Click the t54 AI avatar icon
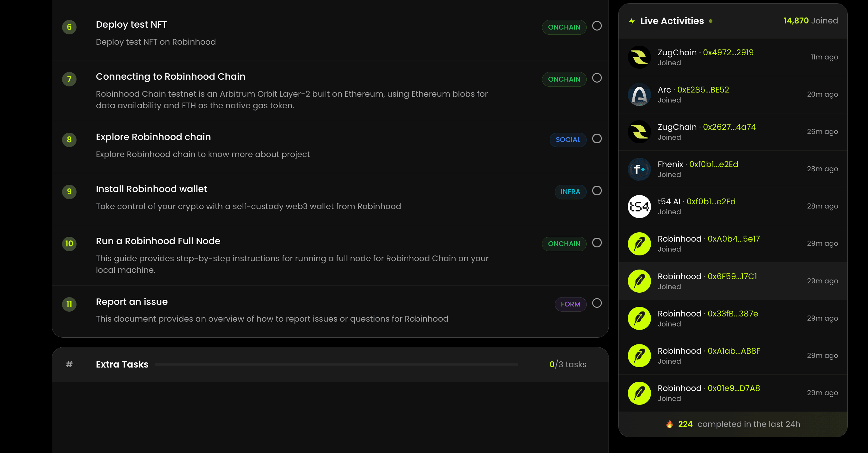Screen dimensions: 868x453 (639, 207)
